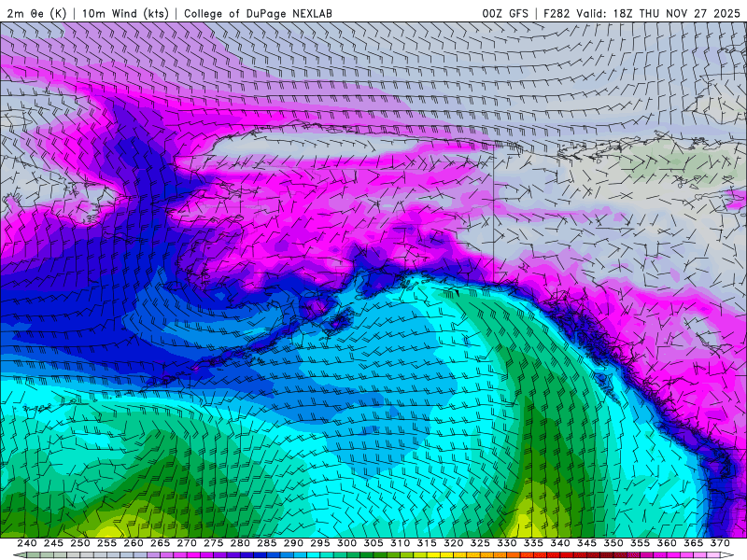Click the 345 value on the color scale

click(x=587, y=543)
